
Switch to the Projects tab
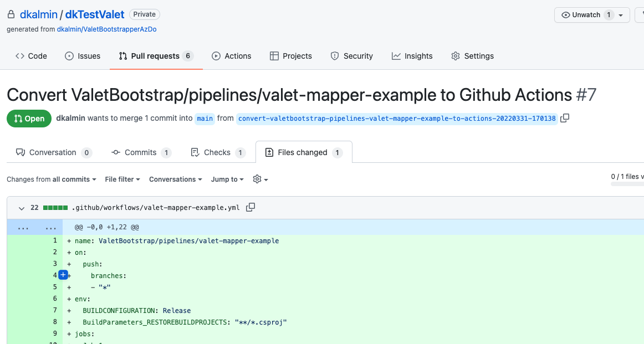tap(291, 57)
